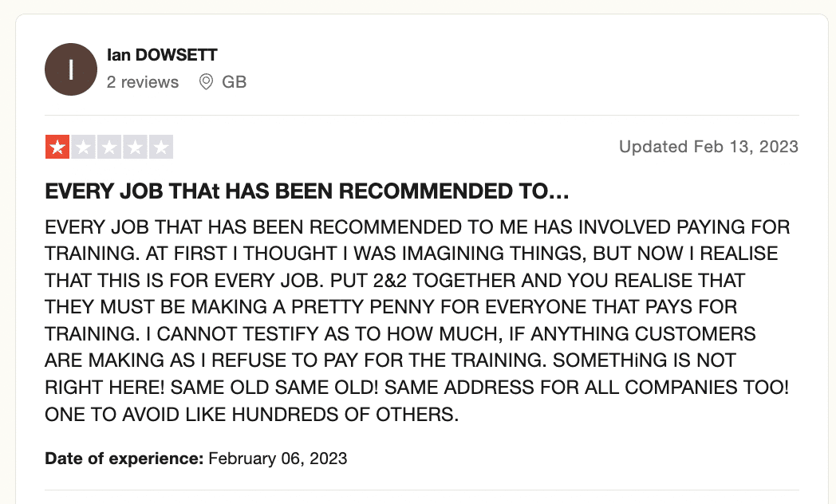Click the 'Updated Feb 13, 2023' date
This screenshot has height=504, width=836.
tap(708, 147)
